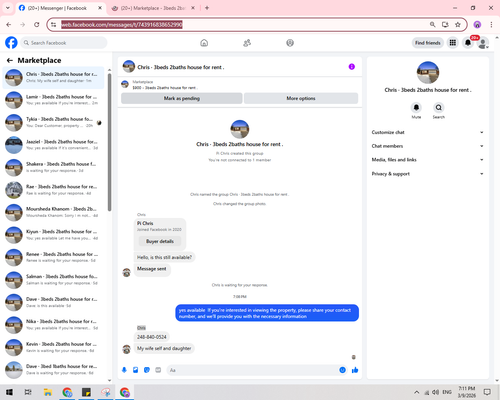Open Chrome three-dot menu
The image size is (500, 400).
click(491, 24)
